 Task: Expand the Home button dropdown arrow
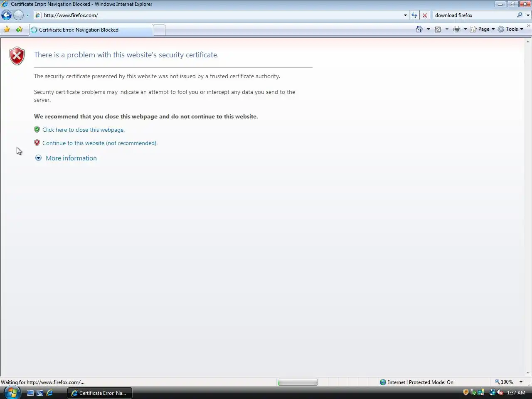(x=428, y=29)
